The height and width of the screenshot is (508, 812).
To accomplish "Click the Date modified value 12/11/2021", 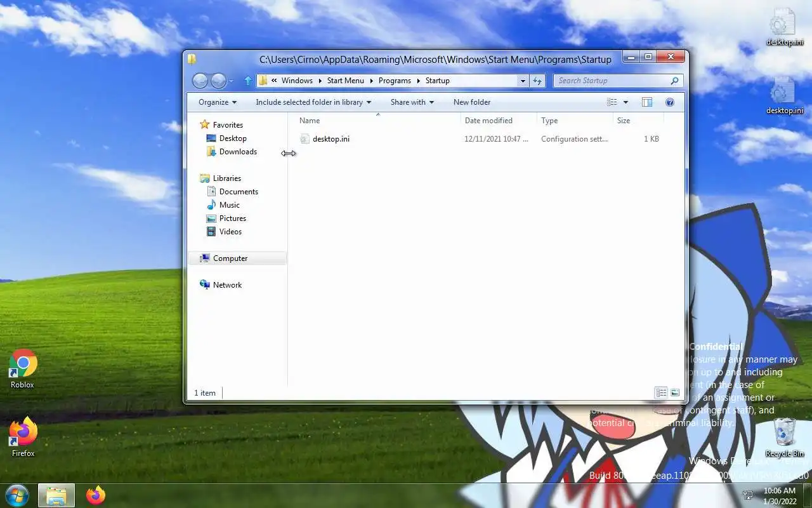I will tap(496, 139).
